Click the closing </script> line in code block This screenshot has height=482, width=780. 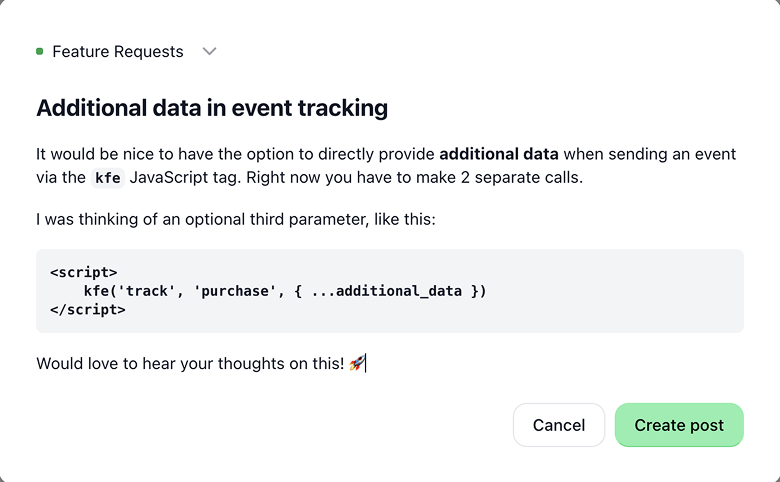point(88,309)
